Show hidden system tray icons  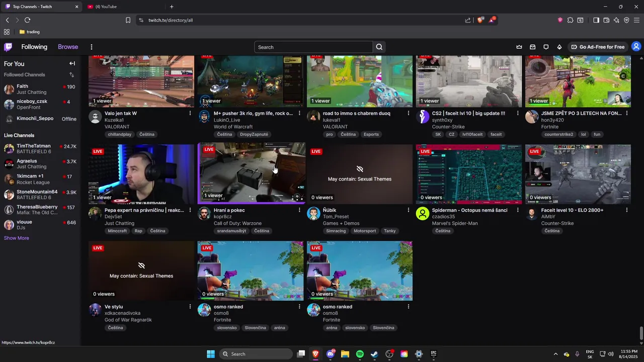555,354
